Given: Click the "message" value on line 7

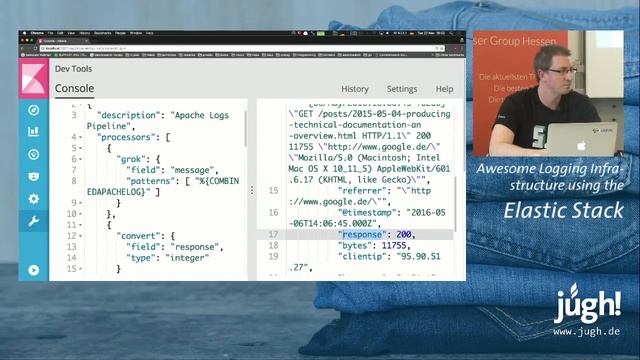Looking at the screenshot, I should click(x=192, y=170).
